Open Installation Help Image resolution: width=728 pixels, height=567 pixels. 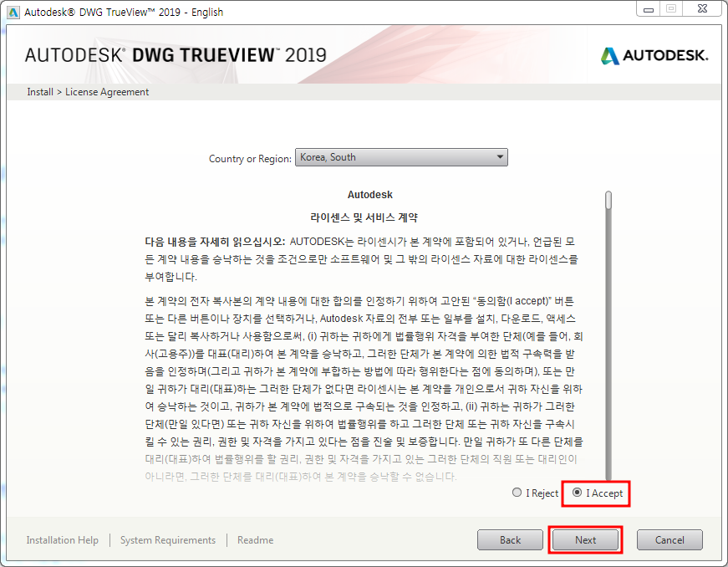click(x=62, y=540)
